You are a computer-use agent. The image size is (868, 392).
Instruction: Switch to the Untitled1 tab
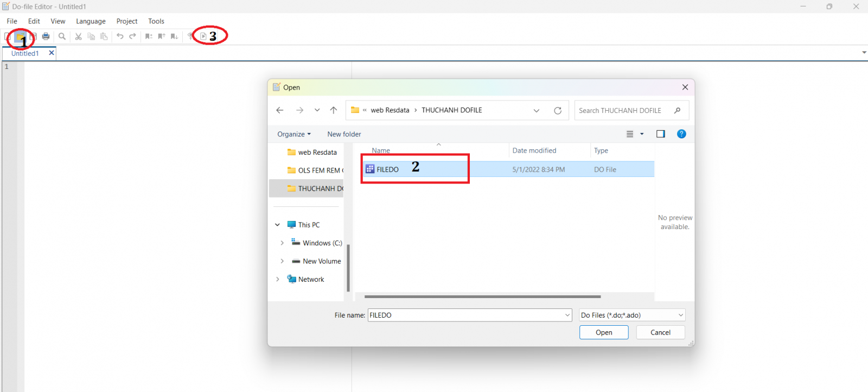(x=25, y=53)
